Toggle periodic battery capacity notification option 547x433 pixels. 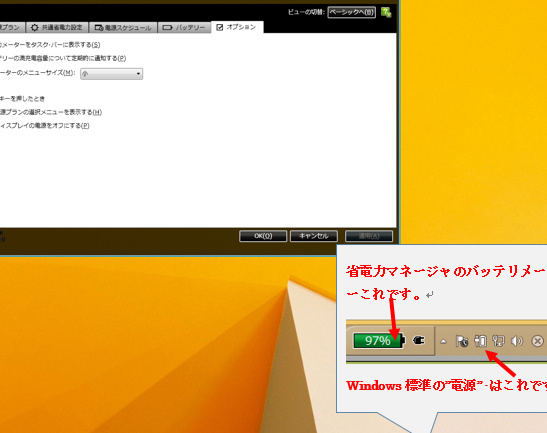[63, 58]
